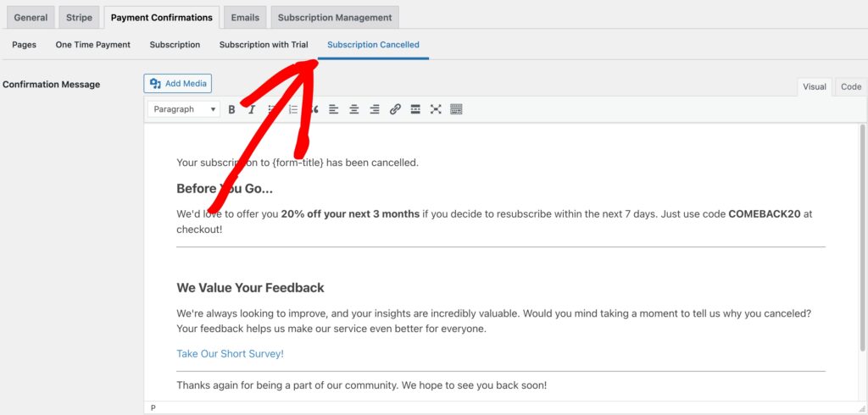Screen dimensions: 868x415
Task: Go to Subscription Management tab
Action: click(x=335, y=17)
